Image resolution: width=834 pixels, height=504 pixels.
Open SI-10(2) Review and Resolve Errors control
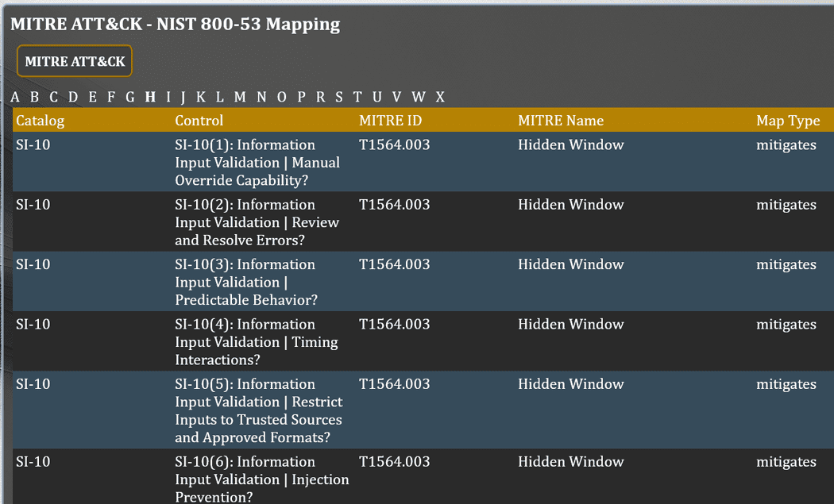point(257,222)
